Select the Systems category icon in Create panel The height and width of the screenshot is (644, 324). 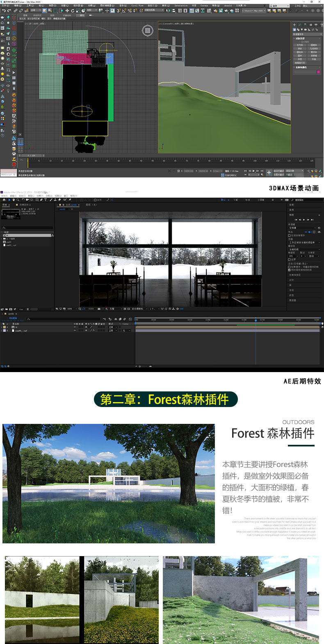317,30
